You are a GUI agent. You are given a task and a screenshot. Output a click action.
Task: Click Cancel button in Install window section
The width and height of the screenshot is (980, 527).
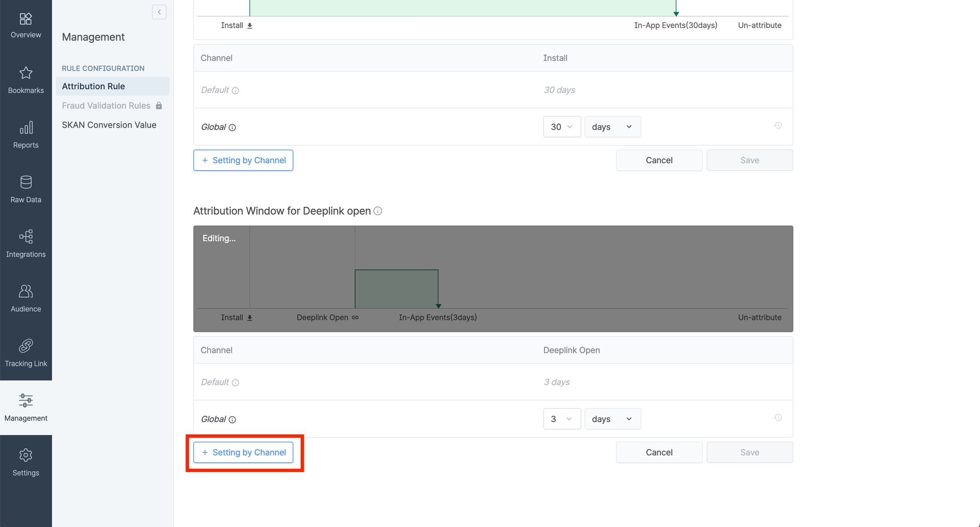658,160
